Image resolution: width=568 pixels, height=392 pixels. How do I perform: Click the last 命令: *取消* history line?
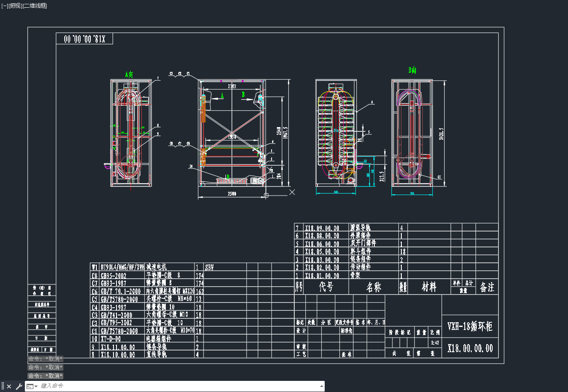click(x=45, y=376)
